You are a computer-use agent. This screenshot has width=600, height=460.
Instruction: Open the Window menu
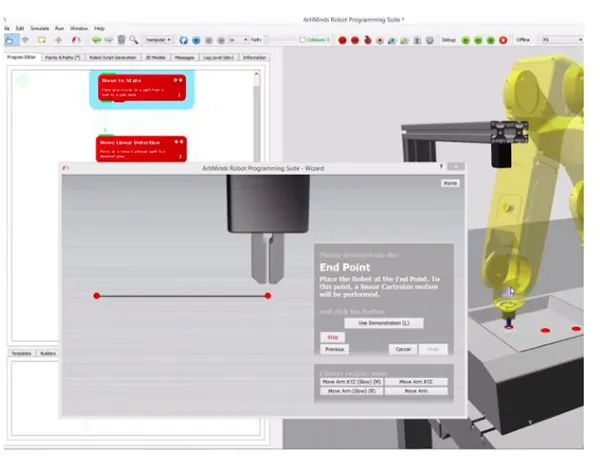(x=79, y=28)
